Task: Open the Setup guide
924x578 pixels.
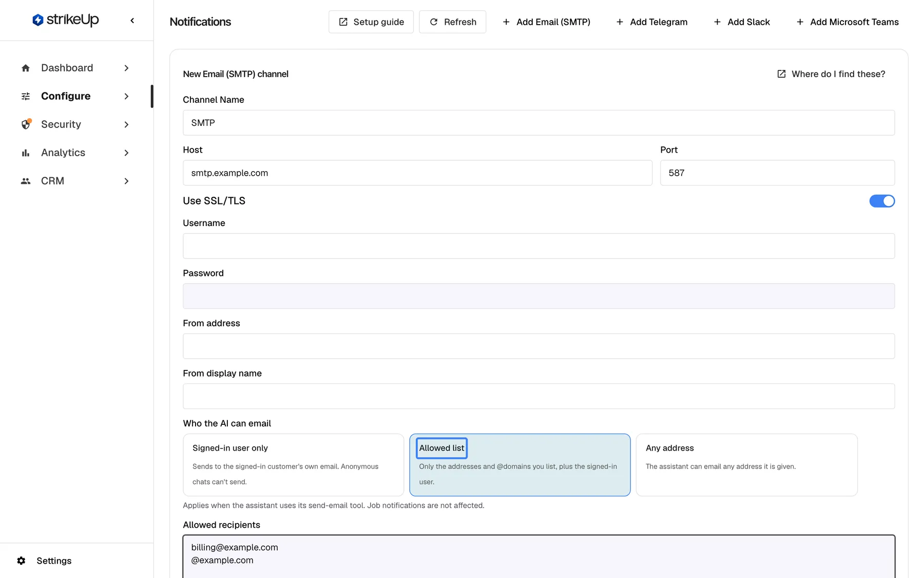Action: pos(371,22)
